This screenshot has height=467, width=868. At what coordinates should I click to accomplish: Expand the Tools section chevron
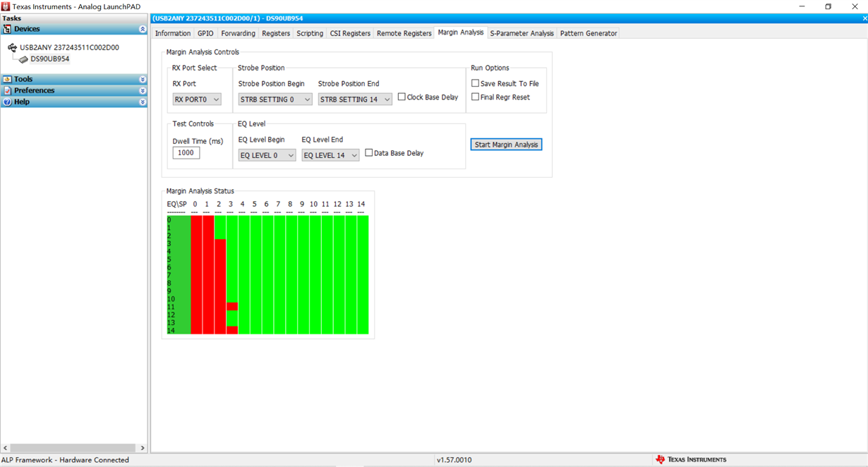point(143,79)
